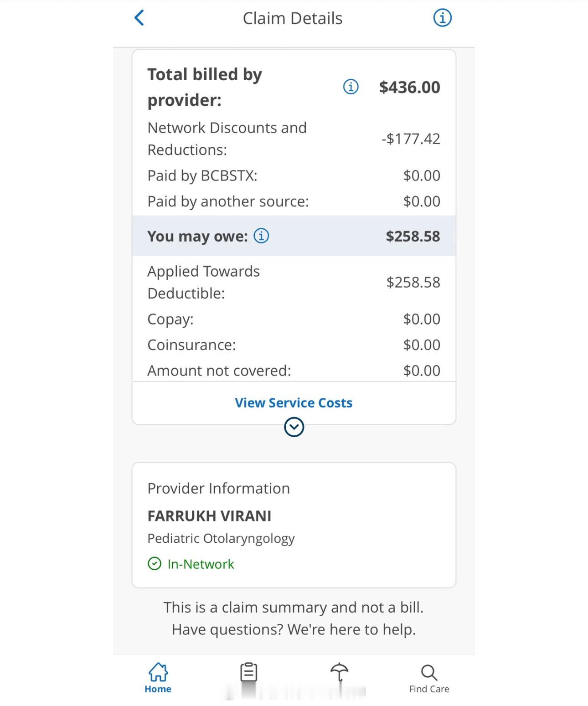Click the $436.00 total billed amount
588x706 pixels.
[409, 87]
